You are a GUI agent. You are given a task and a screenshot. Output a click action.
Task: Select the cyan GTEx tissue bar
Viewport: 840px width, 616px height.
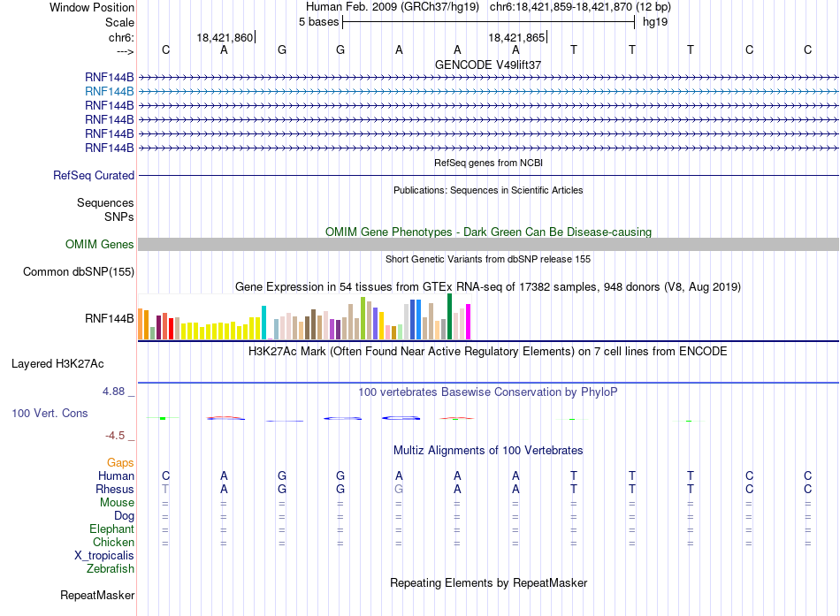(x=264, y=323)
